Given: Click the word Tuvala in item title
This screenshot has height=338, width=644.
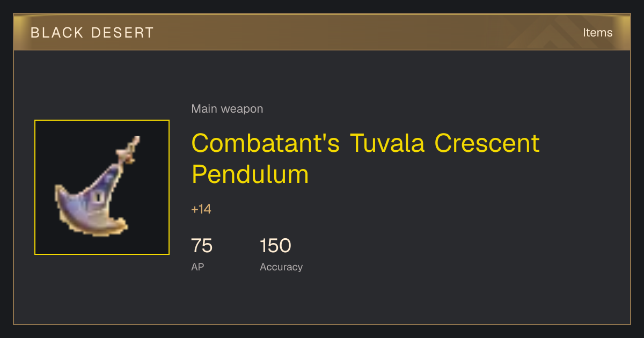Looking at the screenshot, I should click(x=387, y=143).
